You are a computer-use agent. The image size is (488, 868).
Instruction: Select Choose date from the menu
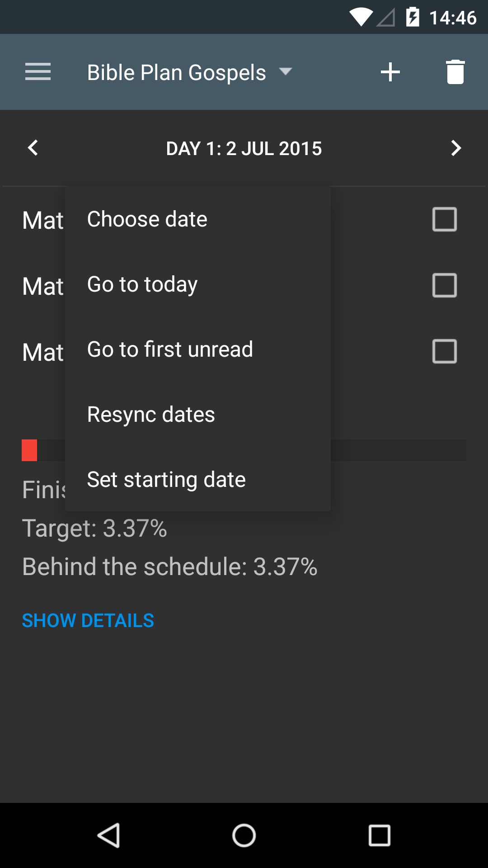147,219
